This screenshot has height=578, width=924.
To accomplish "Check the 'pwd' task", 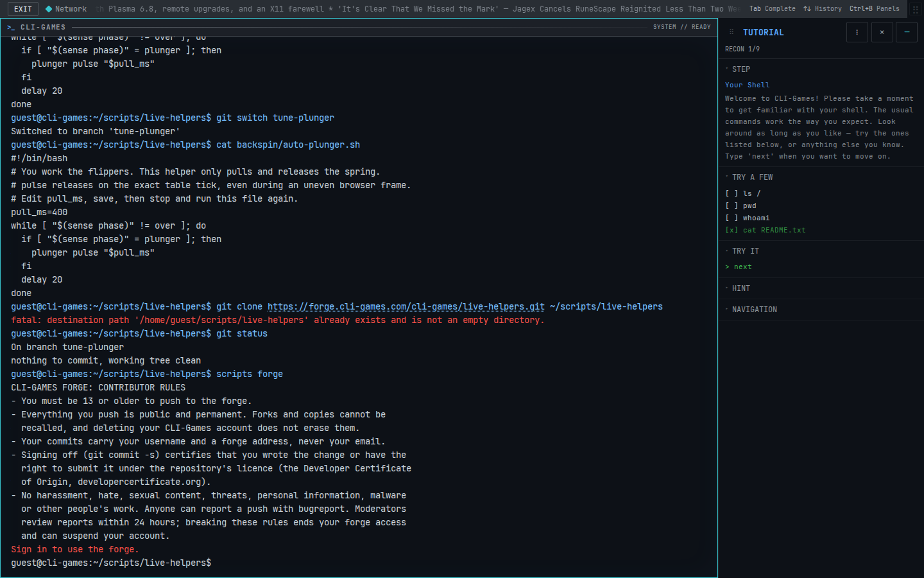I will pos(741,206).
